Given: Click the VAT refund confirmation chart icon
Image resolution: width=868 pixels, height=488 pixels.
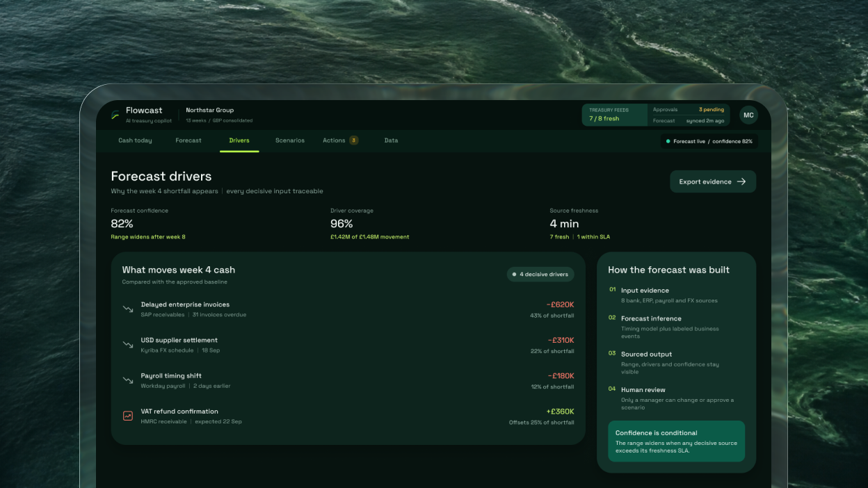Looking at the screenshot, I should click(128, 416).
